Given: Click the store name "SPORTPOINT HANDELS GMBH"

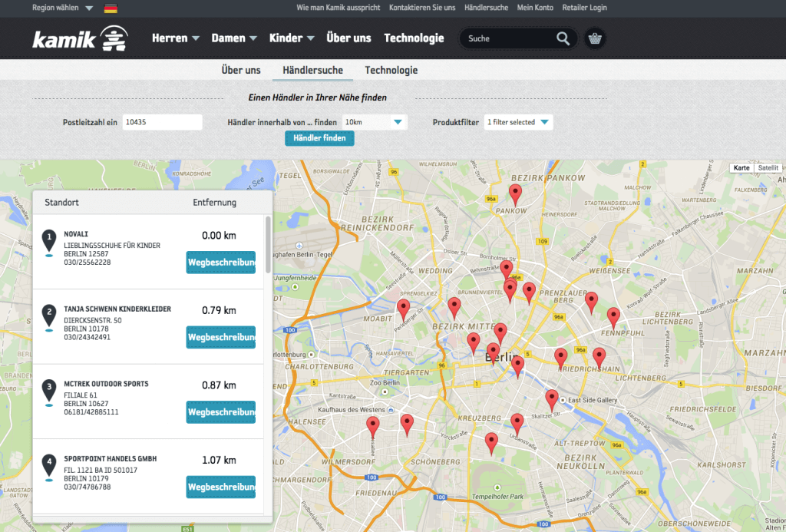Looking at the screenshot, I should pos(111,459).
